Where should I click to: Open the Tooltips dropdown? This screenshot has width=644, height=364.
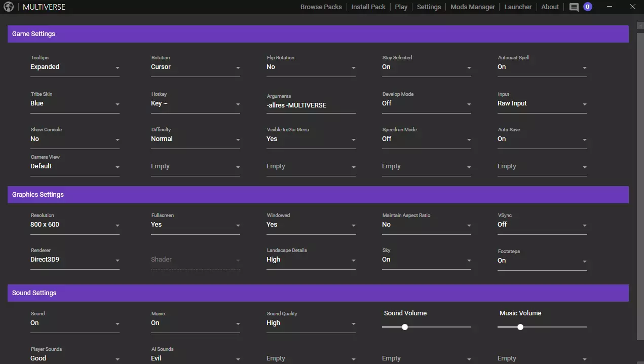75,67
